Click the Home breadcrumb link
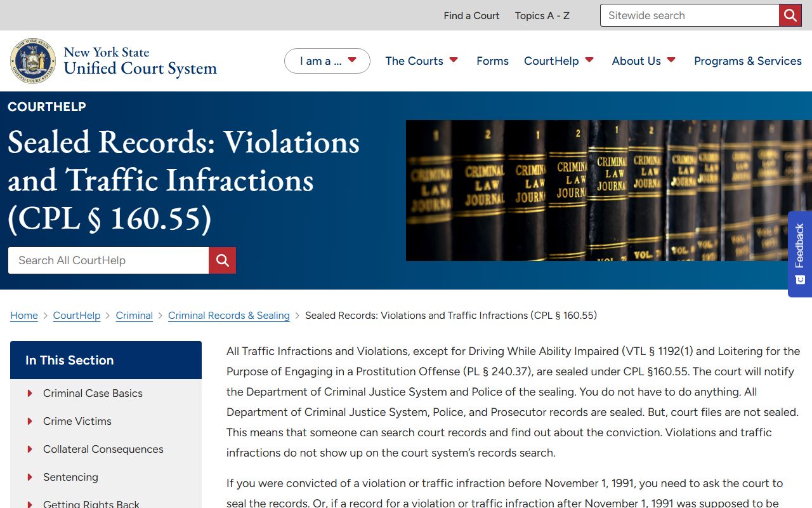The image size is (812, 508). point(24,316)
